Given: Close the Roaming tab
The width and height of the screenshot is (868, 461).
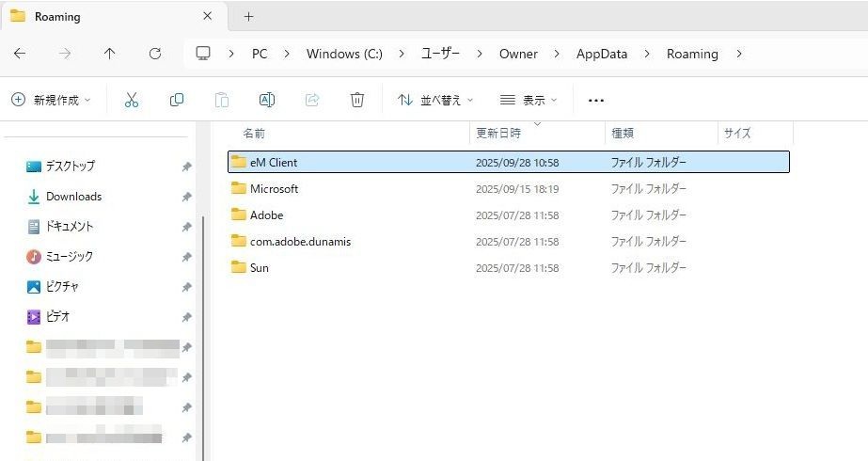Looking at the screenshot, I should [207, 17].
